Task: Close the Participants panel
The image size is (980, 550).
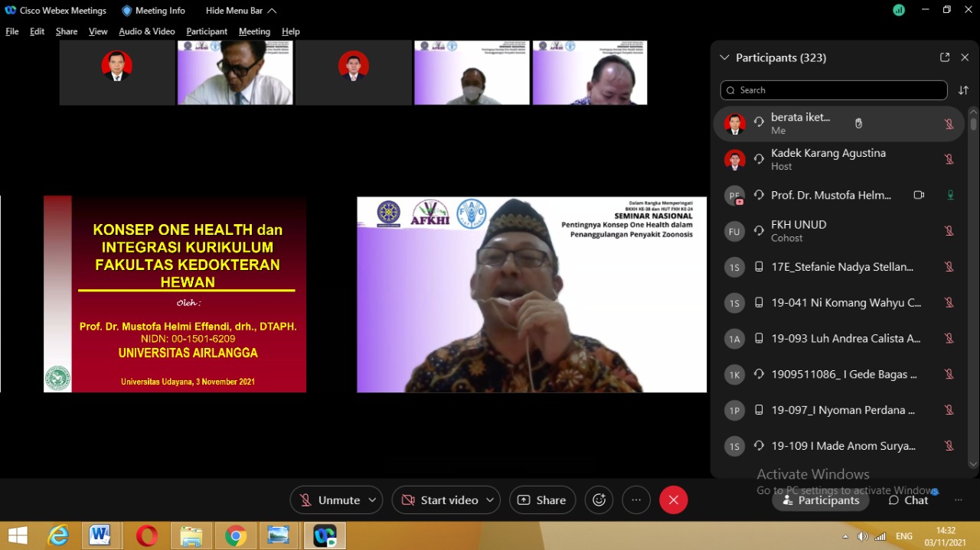Action: pyautogui.click(x=965, y=57)
